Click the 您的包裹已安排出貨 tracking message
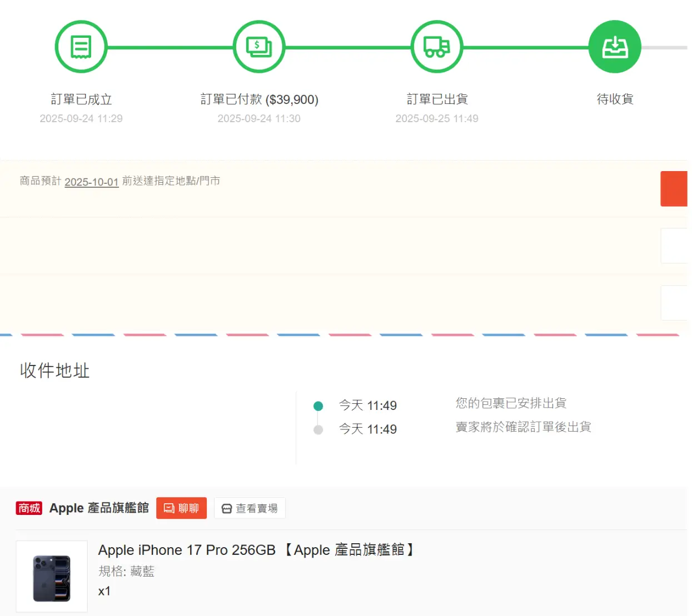Image resolution: width=692 pixels, height=616 pixels. [x=511, y=403]
